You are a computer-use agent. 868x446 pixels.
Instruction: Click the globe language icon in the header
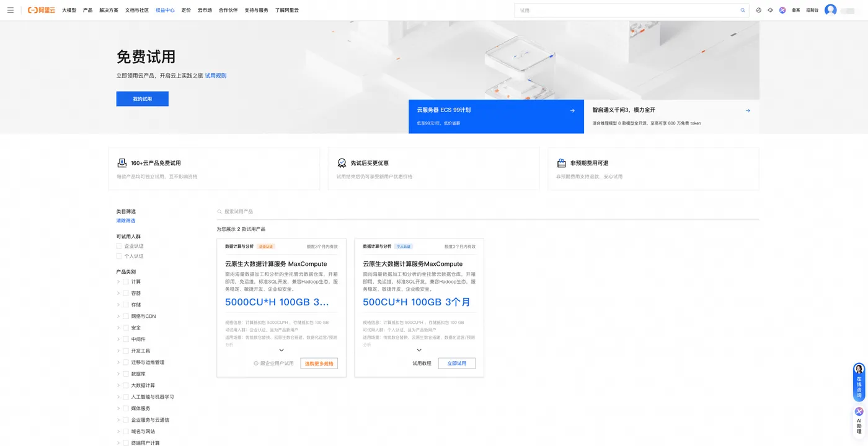coord(759,11)
